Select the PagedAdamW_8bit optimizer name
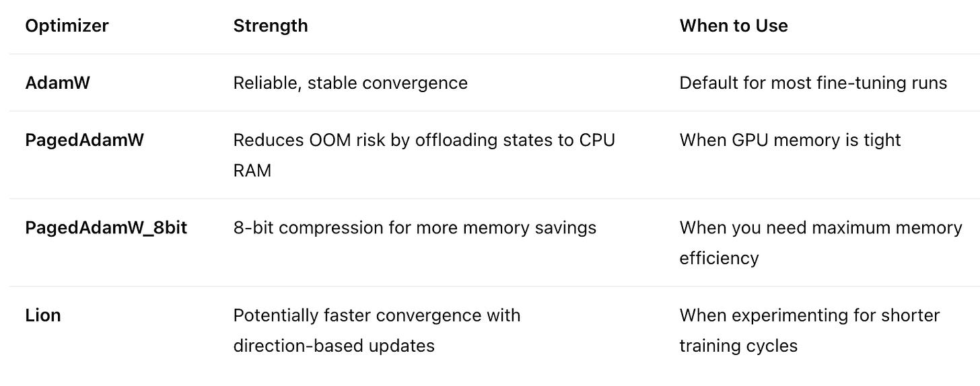The width and height of the screenshot is (980, 386). (106, 228)
